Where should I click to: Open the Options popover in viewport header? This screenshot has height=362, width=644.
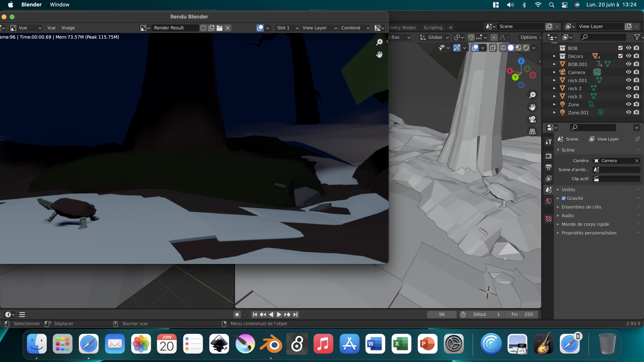click(530, 37)
